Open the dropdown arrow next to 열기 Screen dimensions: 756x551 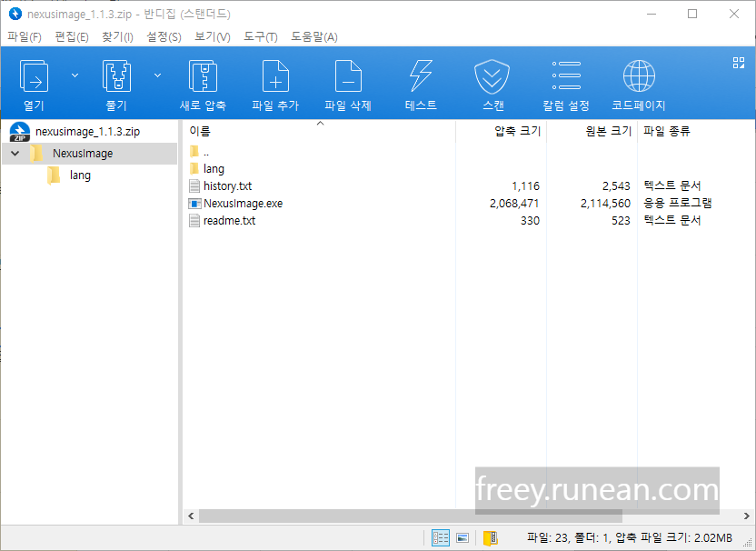pyautogui.click(x=75, y=75)
